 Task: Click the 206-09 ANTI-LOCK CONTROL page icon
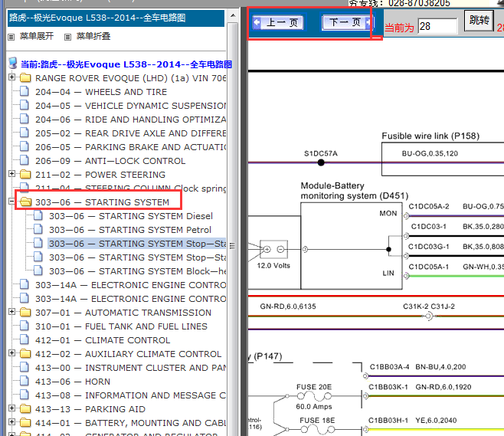pos(25,160)
